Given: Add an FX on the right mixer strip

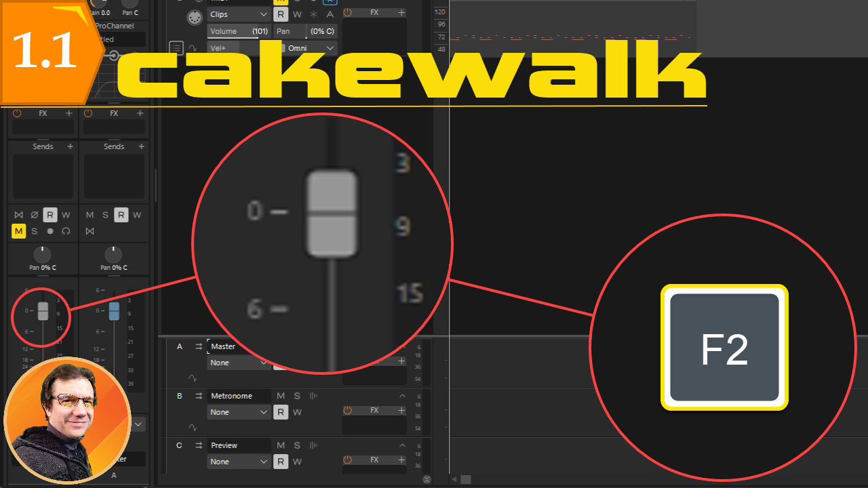Looking at the screenshot, I should coord(140,113).
